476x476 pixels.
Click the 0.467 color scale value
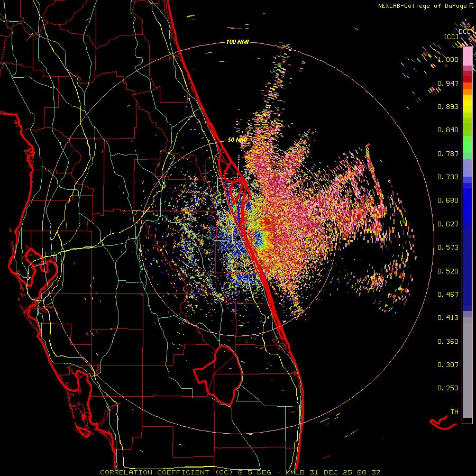click(x=448, y=295)
